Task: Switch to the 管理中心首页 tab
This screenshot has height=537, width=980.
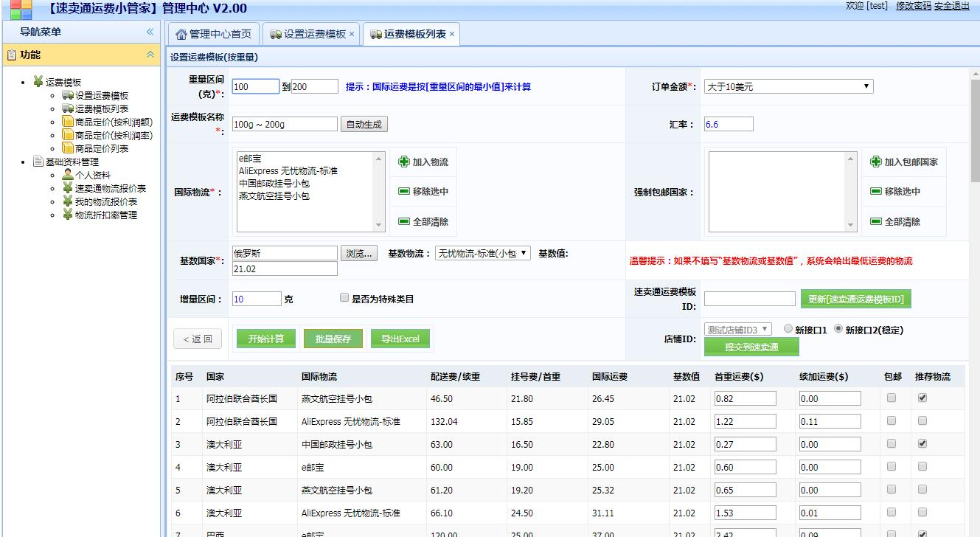Action: (215, 33)
